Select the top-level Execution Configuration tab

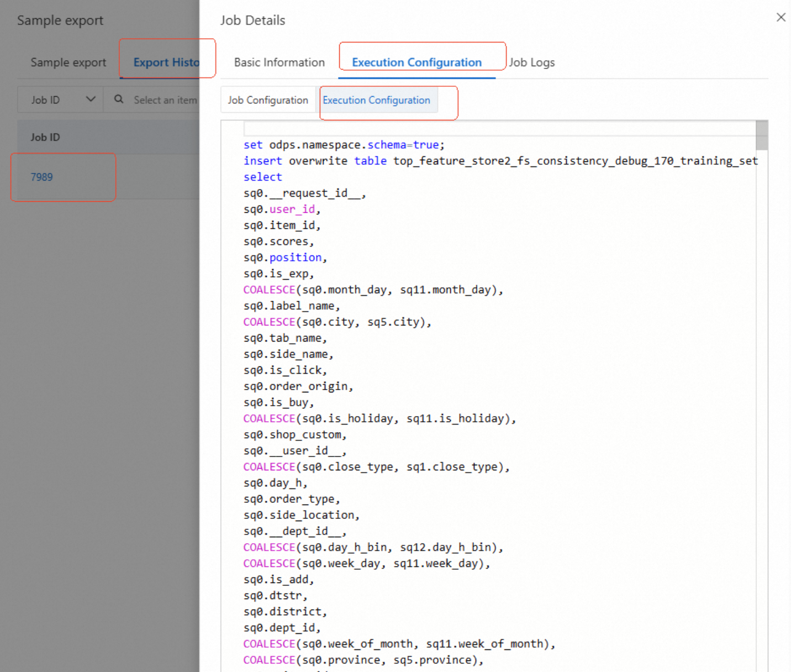[x=416, y=62]
